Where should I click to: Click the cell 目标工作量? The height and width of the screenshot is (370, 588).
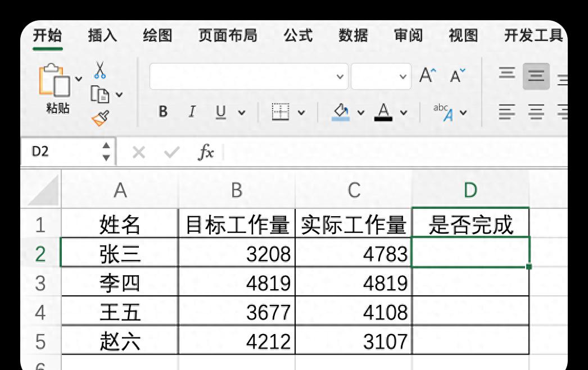[x=237, y=223]
